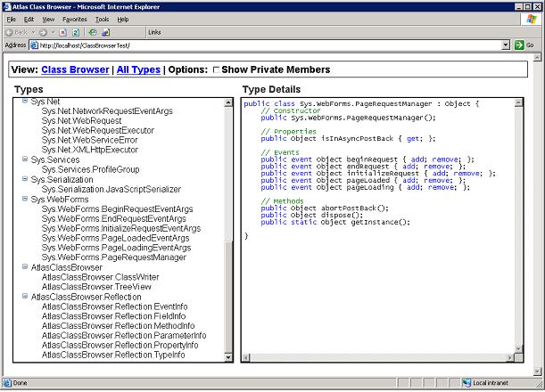Select Sys.WebForms.PageLoadedEventArgs
Screen dimensions: 545x392
(x=115, y=238)
